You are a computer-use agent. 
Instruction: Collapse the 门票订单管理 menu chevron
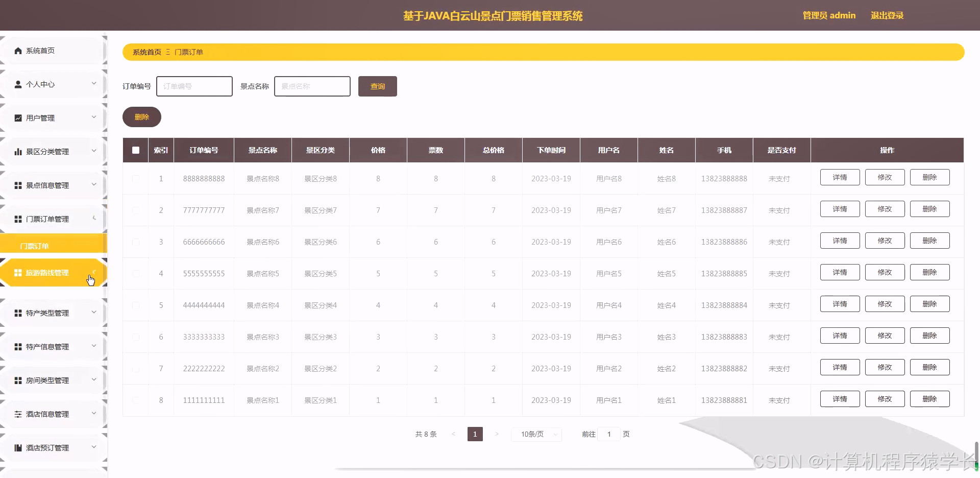pos(94,218)
